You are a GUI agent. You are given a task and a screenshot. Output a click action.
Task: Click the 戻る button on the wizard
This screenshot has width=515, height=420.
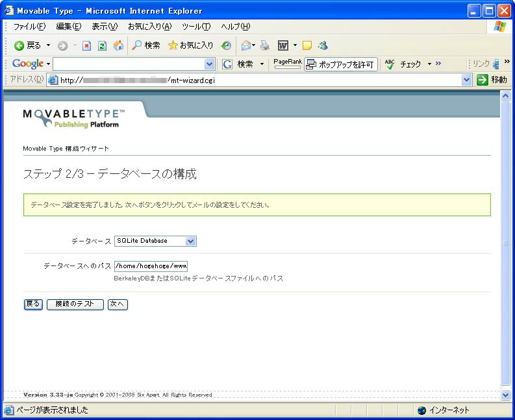(x=33, y=304)
